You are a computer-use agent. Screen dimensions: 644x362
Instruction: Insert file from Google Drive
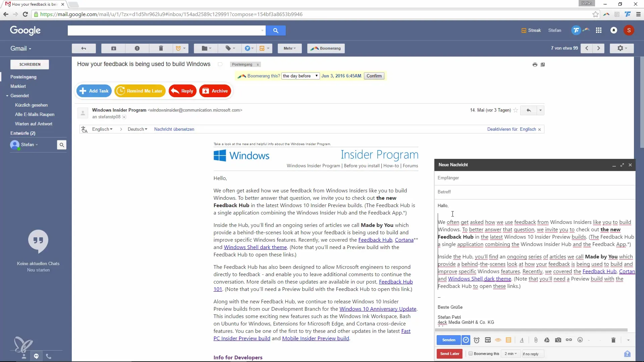(x=547, y=340)
